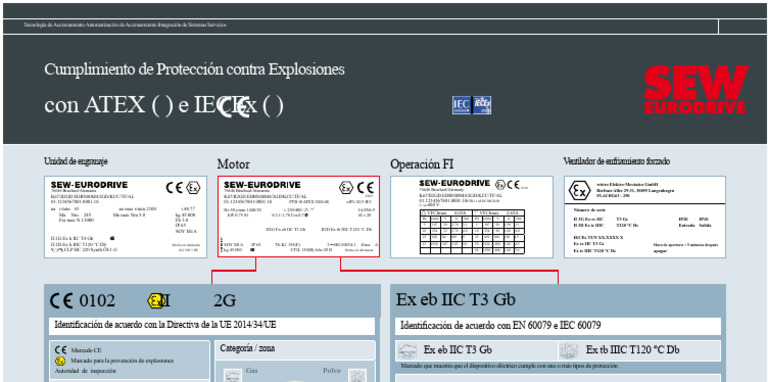The image size is (768, 382).
Task: Click the Marcado CE label
Action: pyautogui.click(x=87, y=351)
